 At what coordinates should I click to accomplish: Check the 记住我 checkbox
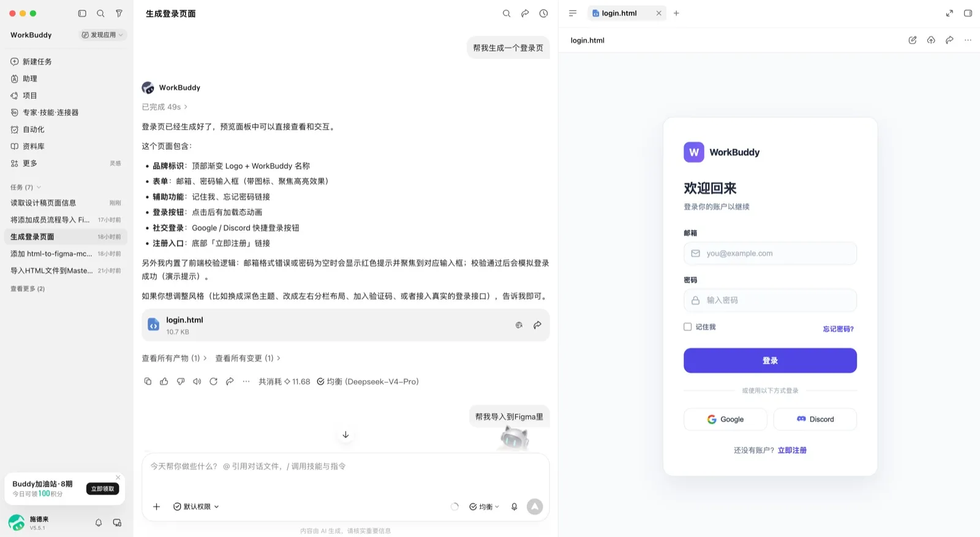coord(687,327)
